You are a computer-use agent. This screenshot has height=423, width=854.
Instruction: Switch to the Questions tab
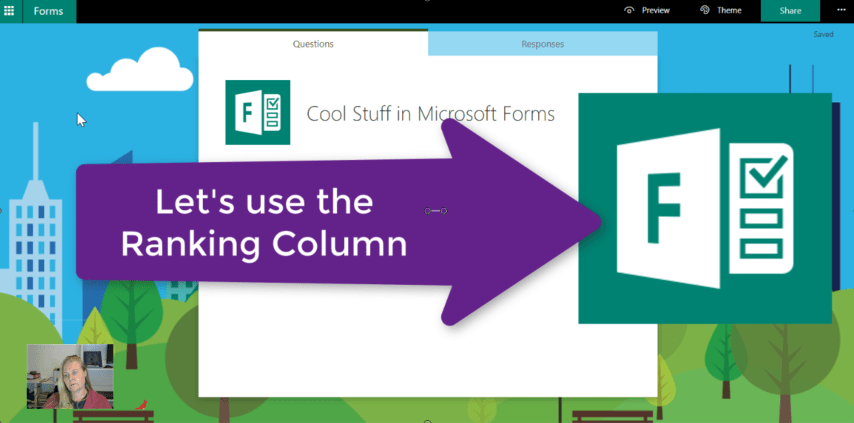313,44
